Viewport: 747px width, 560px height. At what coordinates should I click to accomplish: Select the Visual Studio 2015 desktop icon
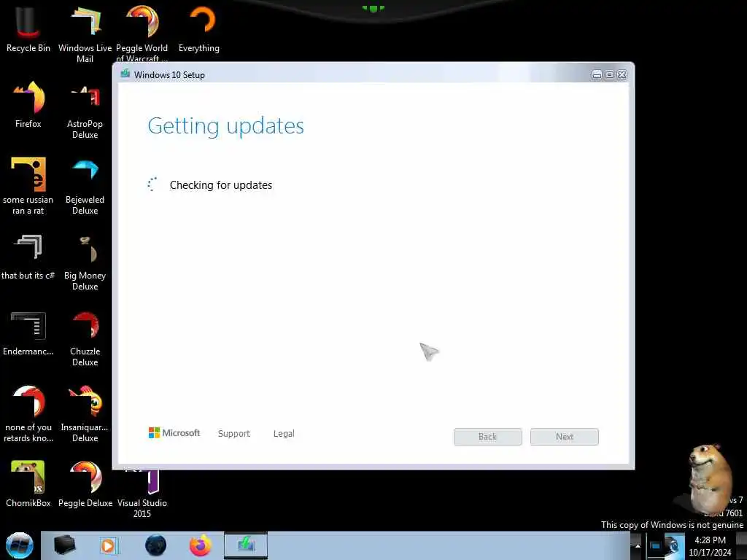pyautogui.click(x=142, y=494)
